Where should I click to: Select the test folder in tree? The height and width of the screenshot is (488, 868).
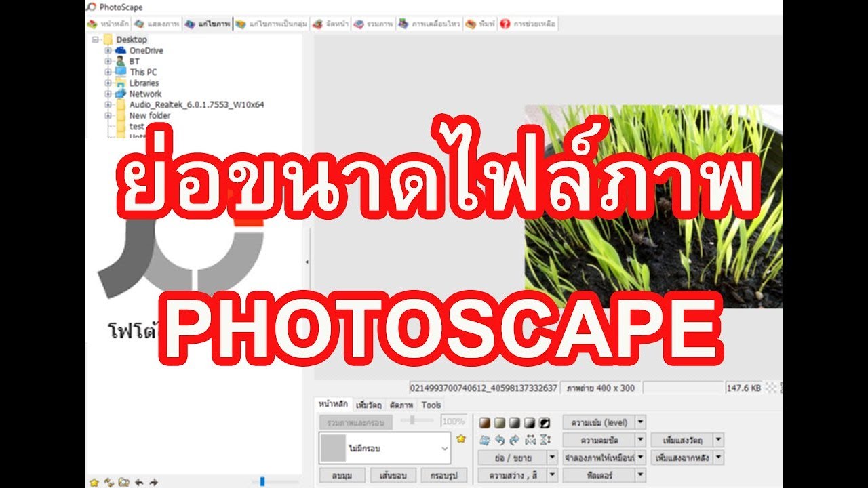(137, 126)
